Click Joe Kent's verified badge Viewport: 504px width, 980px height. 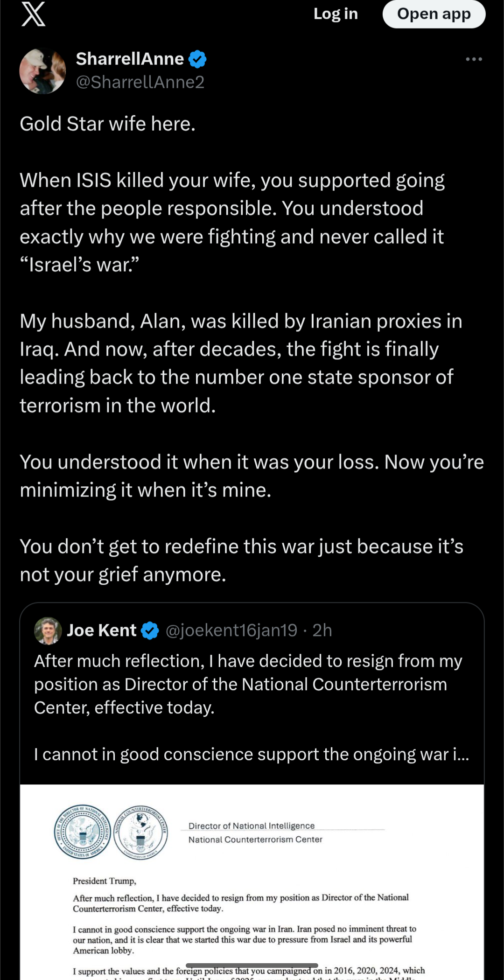pos(150,630)
